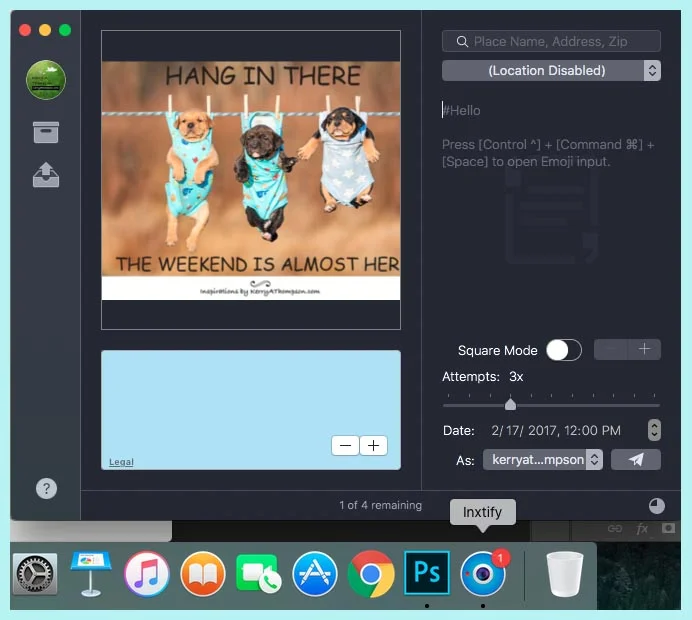
Task: Zoom out map with minus button
Action: click(345, 446)
